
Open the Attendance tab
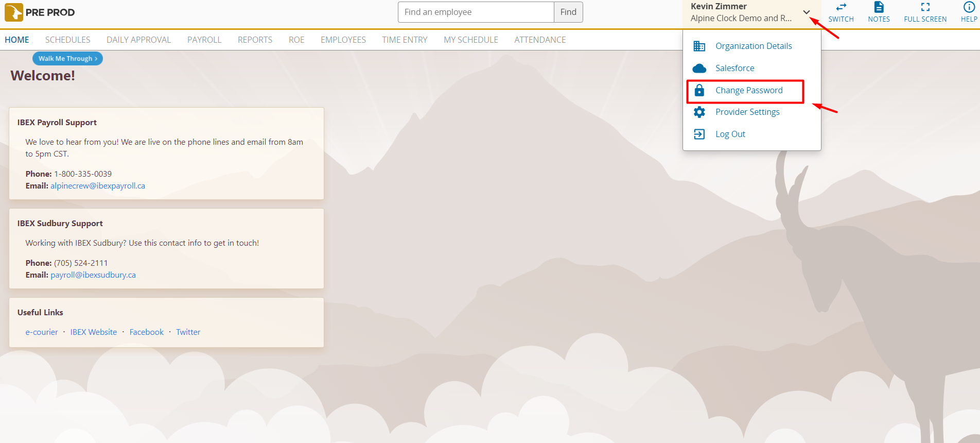540,40
